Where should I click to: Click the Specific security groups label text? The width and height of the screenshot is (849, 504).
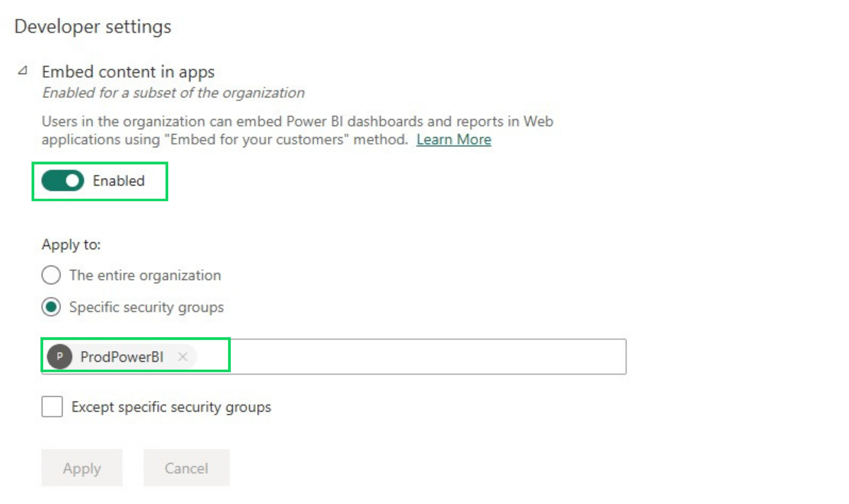click(146, 307)
